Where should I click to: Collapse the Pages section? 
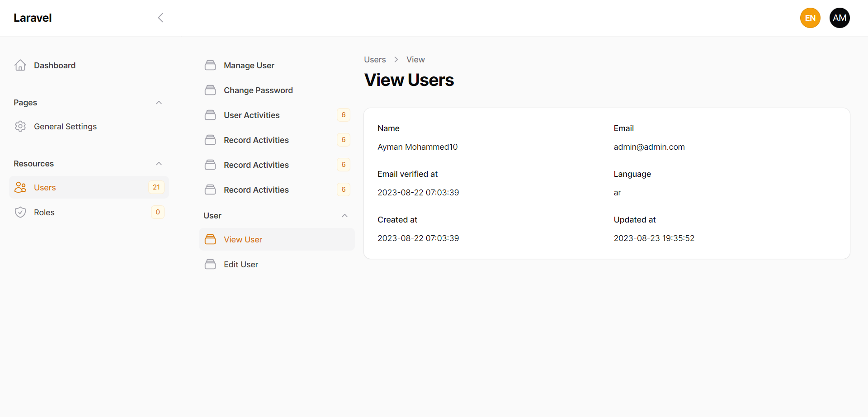pyautogui.click(x=159, y=103)
